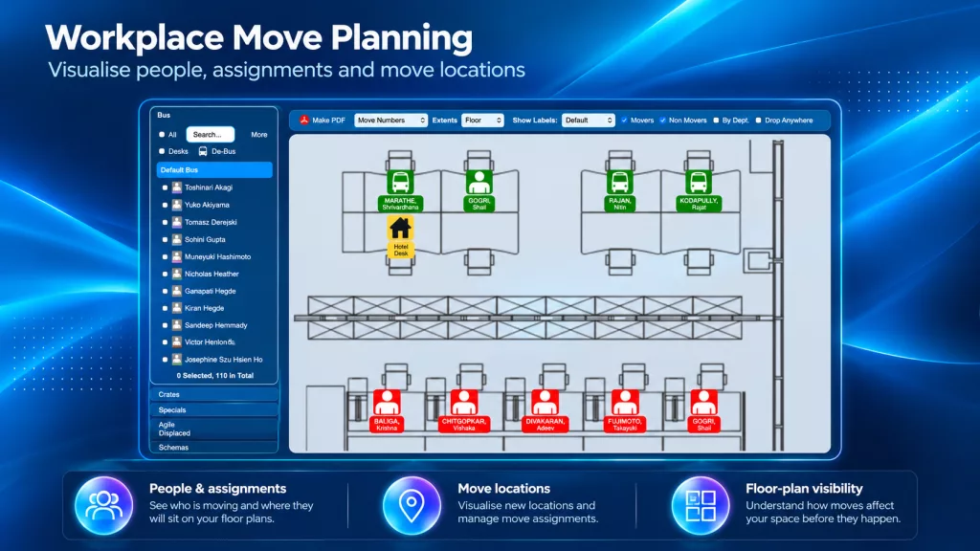
Task: Enable the By Dept. checkbox
Action: (716, 121)
